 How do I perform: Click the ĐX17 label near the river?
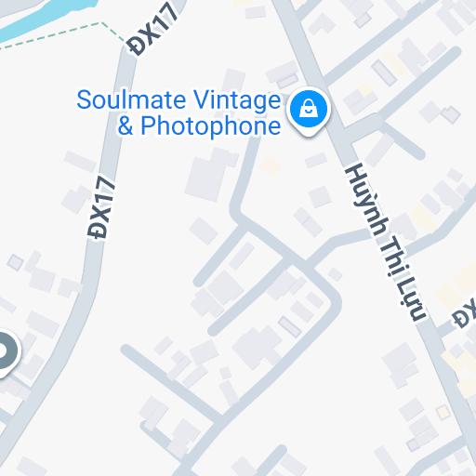152,29
